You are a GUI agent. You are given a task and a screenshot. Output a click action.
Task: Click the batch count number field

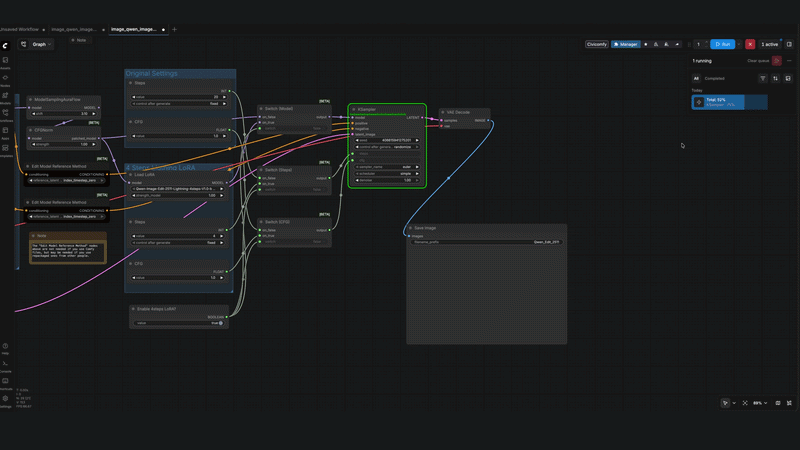(698, 44)
